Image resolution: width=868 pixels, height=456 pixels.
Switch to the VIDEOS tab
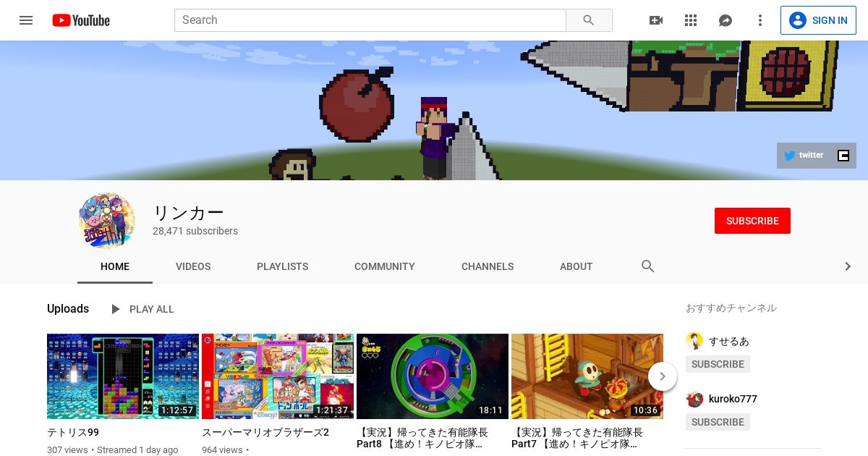193,266
